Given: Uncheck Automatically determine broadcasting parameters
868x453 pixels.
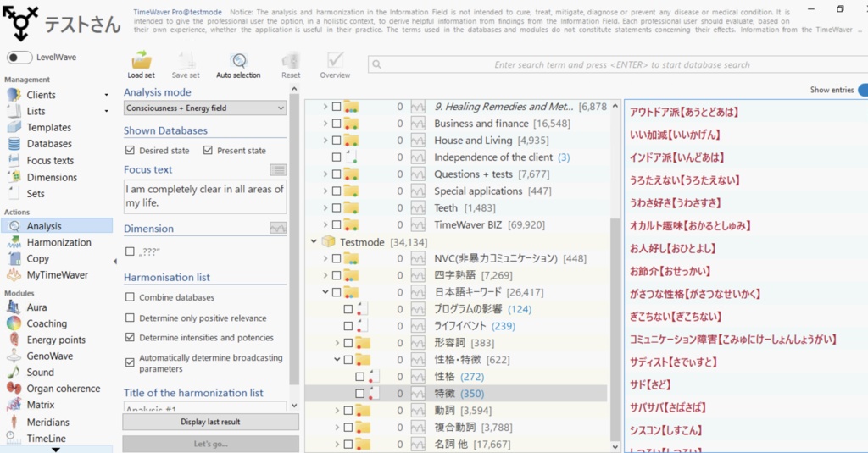Looking at the screenshot, I should tap(130, 362).
